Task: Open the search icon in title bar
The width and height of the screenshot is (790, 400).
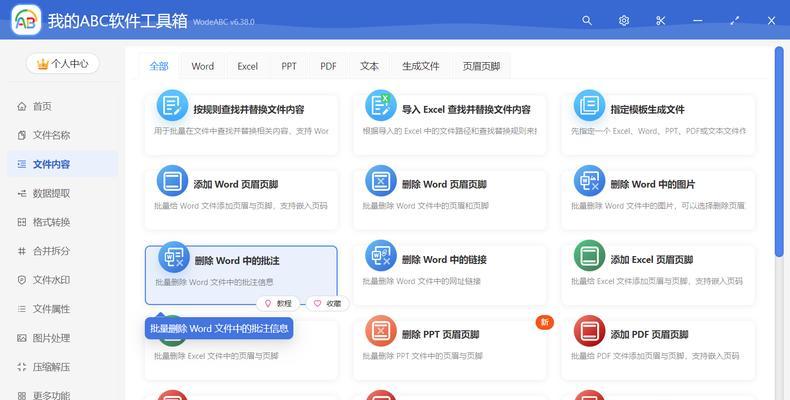Action: (586, 21)
